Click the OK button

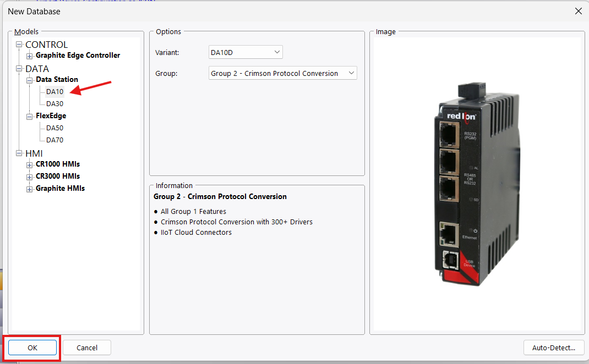[32, 348]
